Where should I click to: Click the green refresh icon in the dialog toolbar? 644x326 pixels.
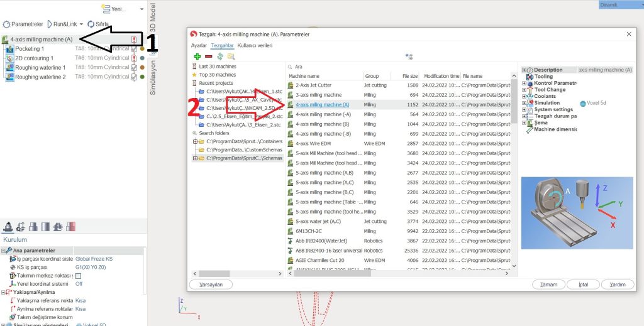tap(219, 56)
